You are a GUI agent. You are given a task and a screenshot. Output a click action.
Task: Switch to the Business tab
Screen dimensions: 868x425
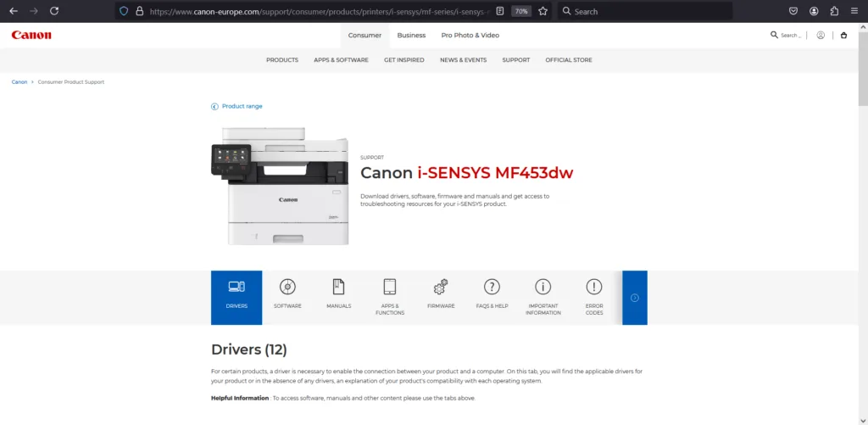411,36
